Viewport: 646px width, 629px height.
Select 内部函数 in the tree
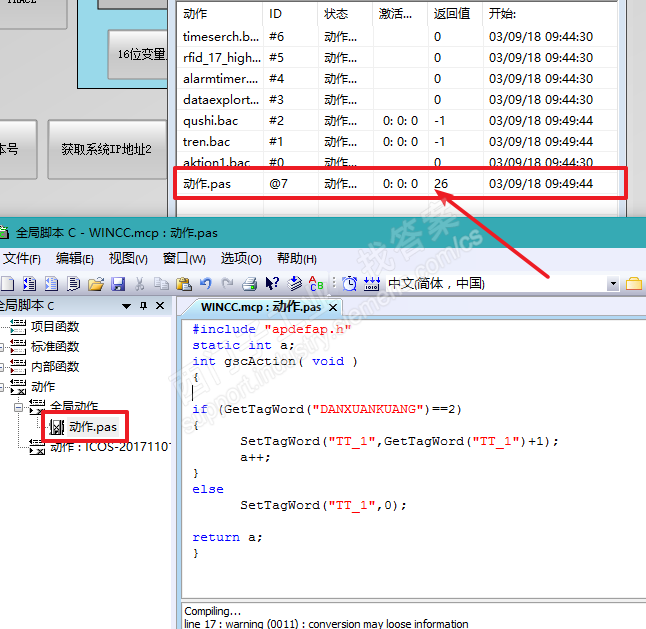(x=55, y=367)
